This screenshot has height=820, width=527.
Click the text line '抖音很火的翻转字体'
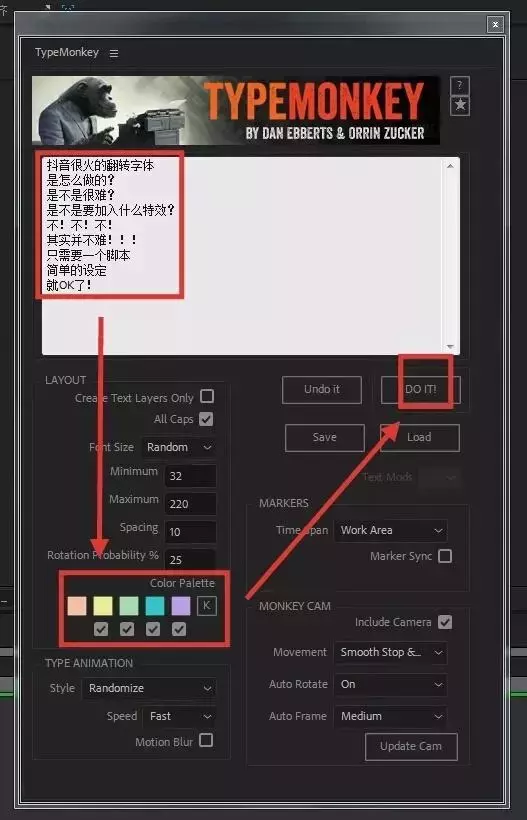point(100,166)
